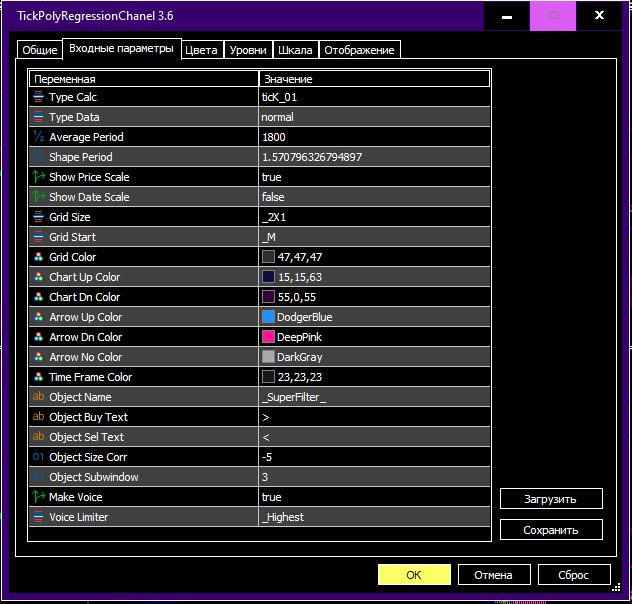Click the enum icon beside Type Calc
This screenshot has height=604, width=632.
pyautogui.click(x=38, y=97)
